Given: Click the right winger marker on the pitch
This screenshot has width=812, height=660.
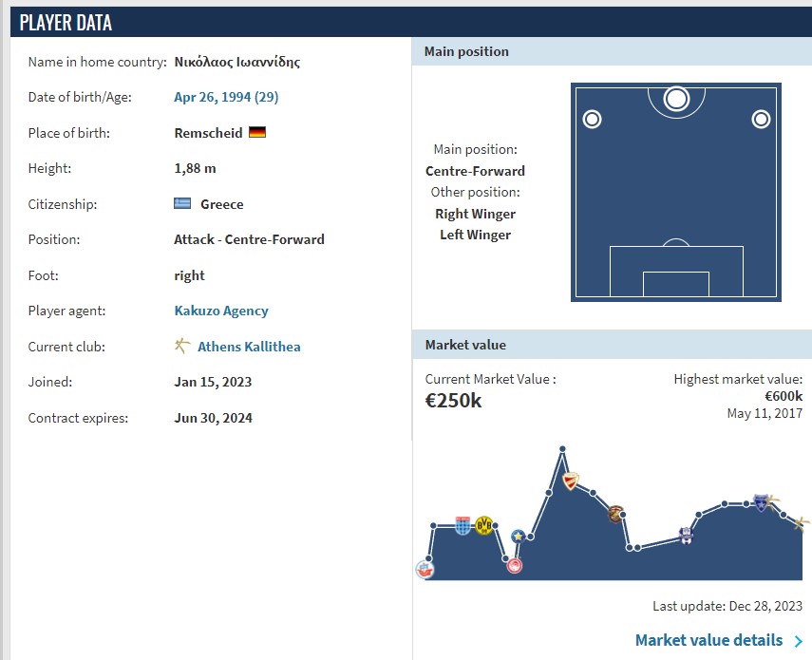Looking at the screenshot, I should tap(760, 119).
